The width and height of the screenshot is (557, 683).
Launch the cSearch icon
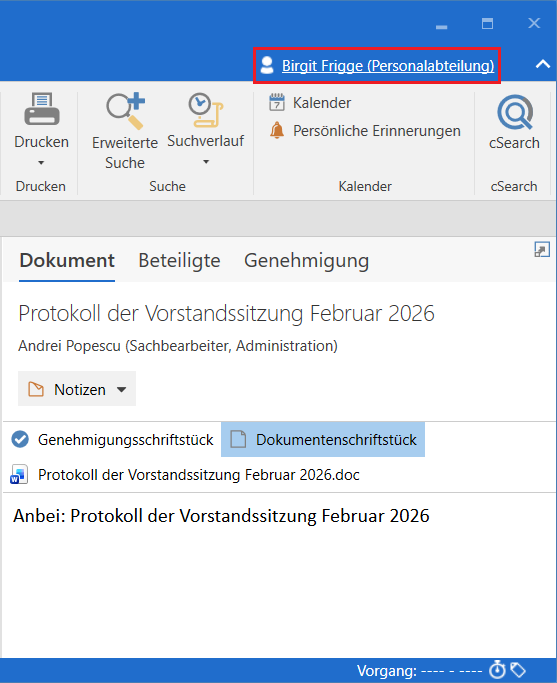tap(515, 112)
